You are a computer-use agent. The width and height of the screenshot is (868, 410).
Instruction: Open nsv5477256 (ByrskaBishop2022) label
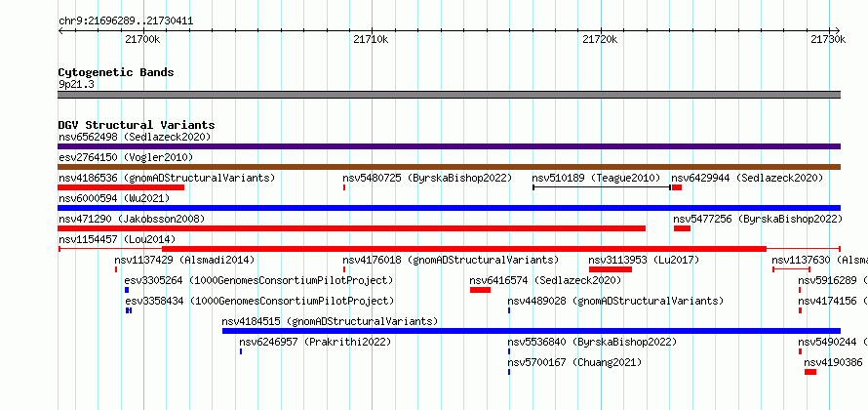(x=758, y=219)
